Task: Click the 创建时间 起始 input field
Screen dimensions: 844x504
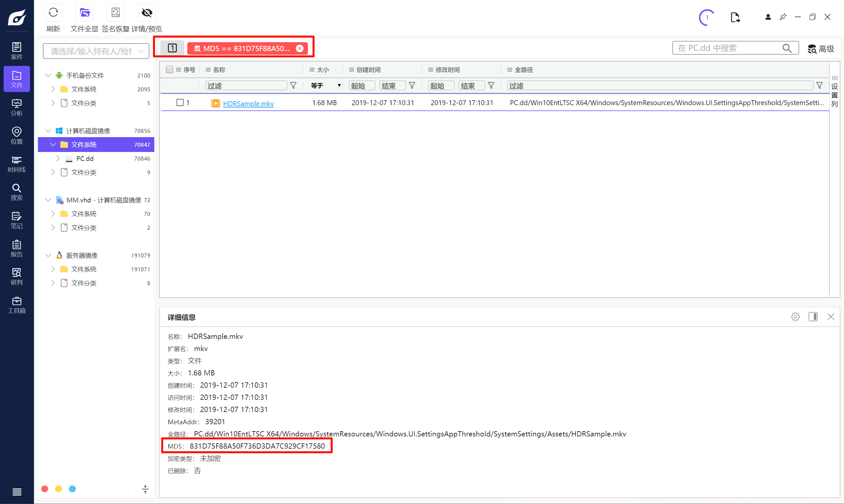Action: (362, 86)
